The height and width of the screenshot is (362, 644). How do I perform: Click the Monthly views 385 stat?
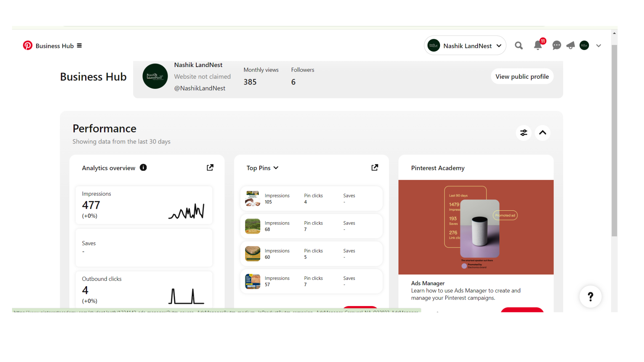[261, 76]
